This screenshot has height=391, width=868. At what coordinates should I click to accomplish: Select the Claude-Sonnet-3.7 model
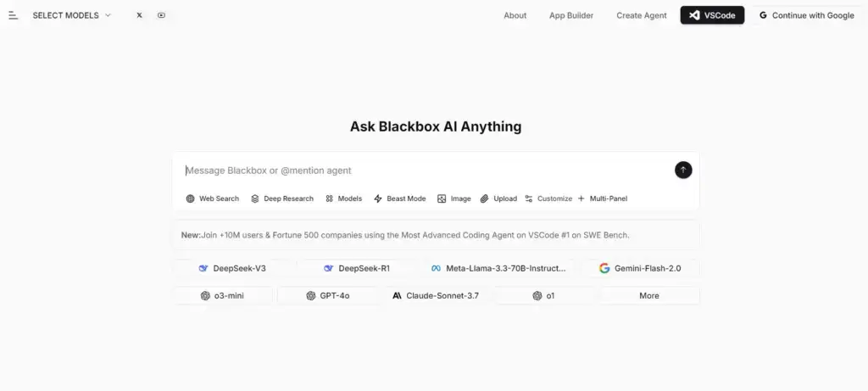(436, 296)
